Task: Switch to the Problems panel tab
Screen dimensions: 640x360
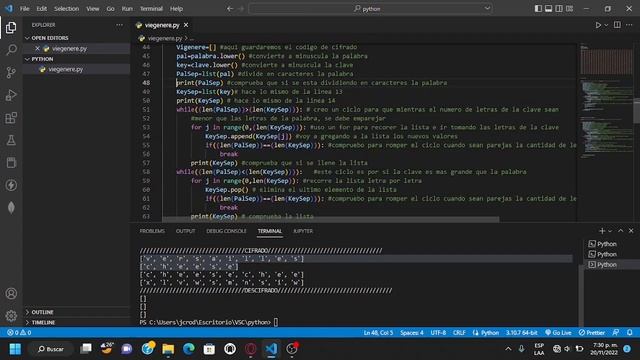Action: (152, 231)
